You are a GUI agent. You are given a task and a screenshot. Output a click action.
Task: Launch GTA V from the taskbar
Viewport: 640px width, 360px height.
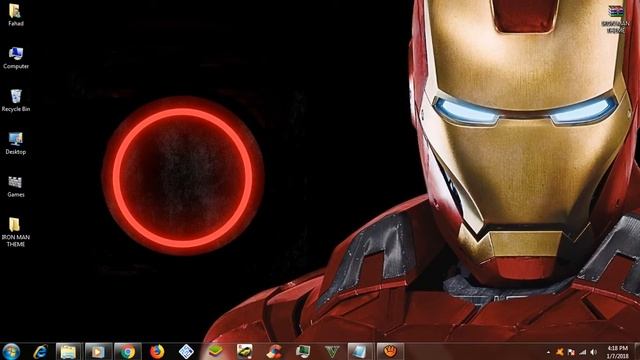pyautogui.click(x=332, y=351)
